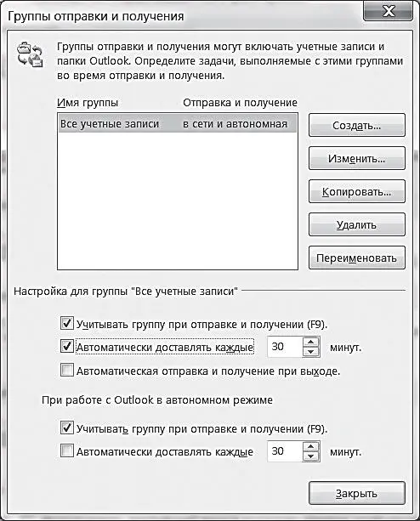The height and width of the screenshot is (521, 420).
Task: Increase offline delivery interval with up arrow
Action: click(x=311, y=446)
